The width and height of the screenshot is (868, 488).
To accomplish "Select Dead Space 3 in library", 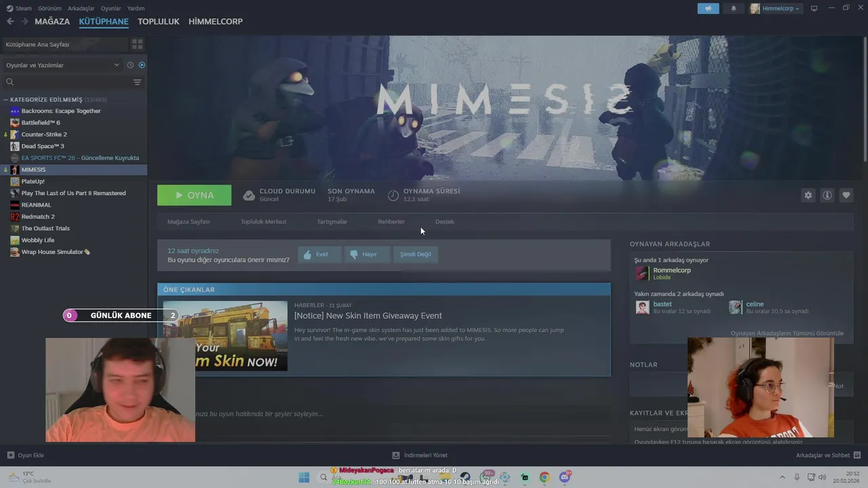I will coord(43,146).
